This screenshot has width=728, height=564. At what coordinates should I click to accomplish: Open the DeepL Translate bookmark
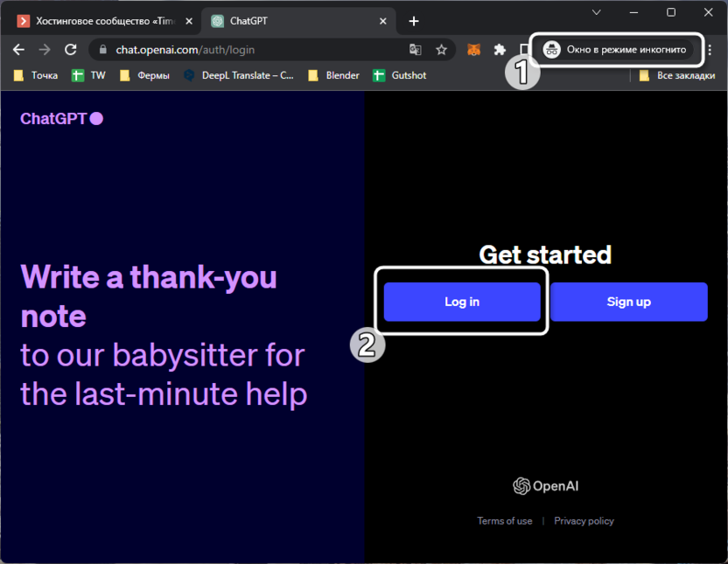click(239, 75)
